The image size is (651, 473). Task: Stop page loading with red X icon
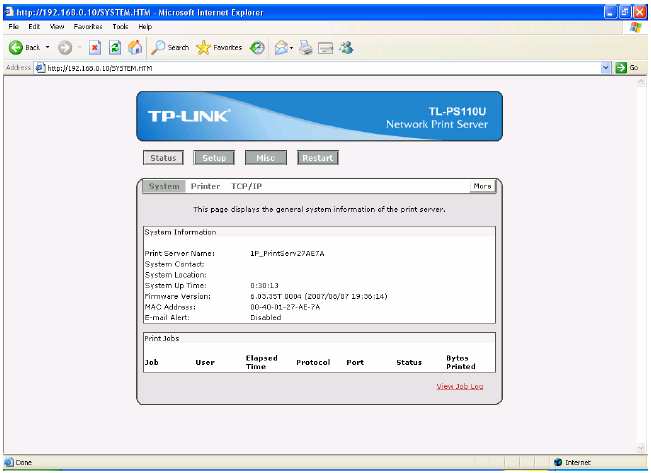[95, 48]
